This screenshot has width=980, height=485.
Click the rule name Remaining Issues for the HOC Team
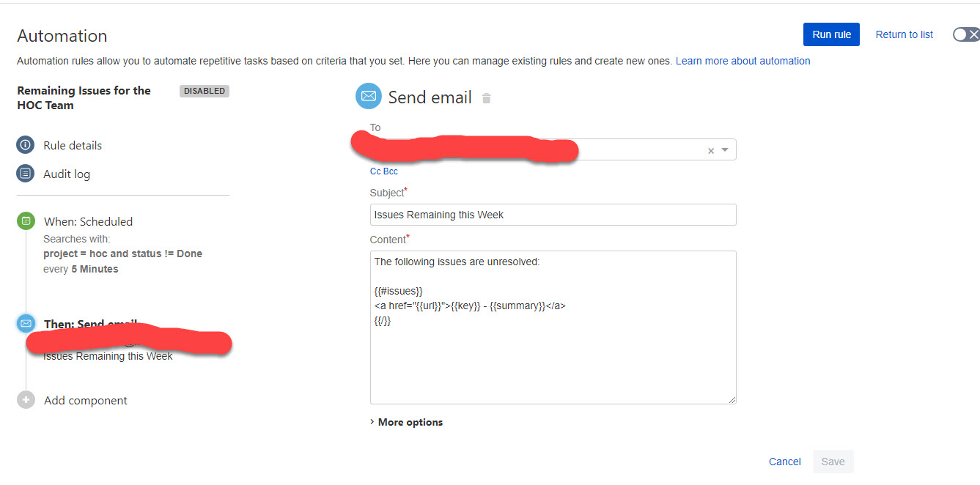click(x=84, y=97)
